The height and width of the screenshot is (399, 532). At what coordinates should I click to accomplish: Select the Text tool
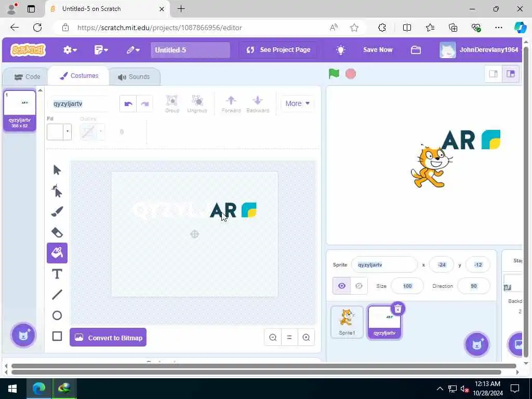click(57, 274)
